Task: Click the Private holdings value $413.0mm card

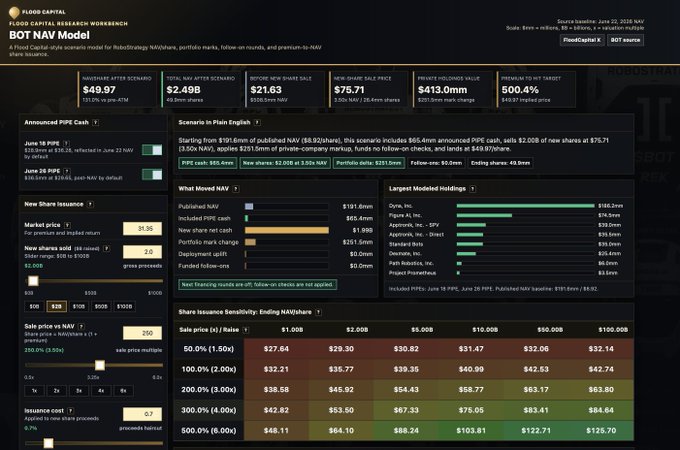Action: 452,89
